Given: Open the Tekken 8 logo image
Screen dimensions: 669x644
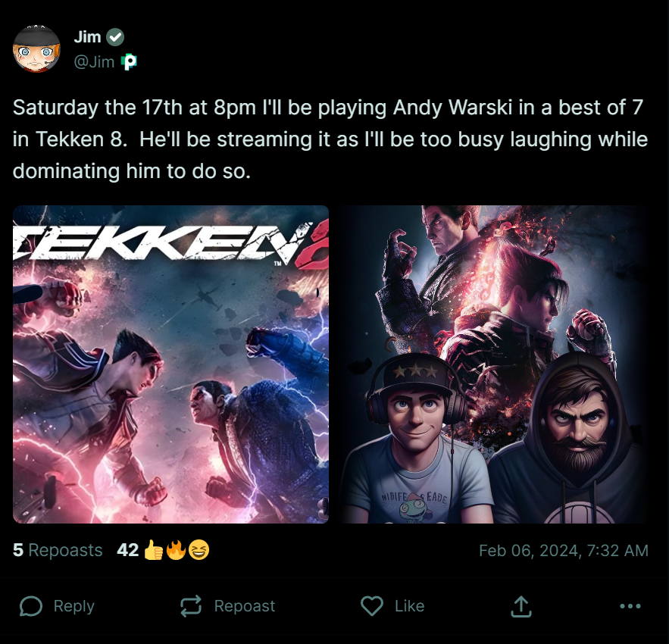Looking at the screenshot, I should click(x=171, y=364).
